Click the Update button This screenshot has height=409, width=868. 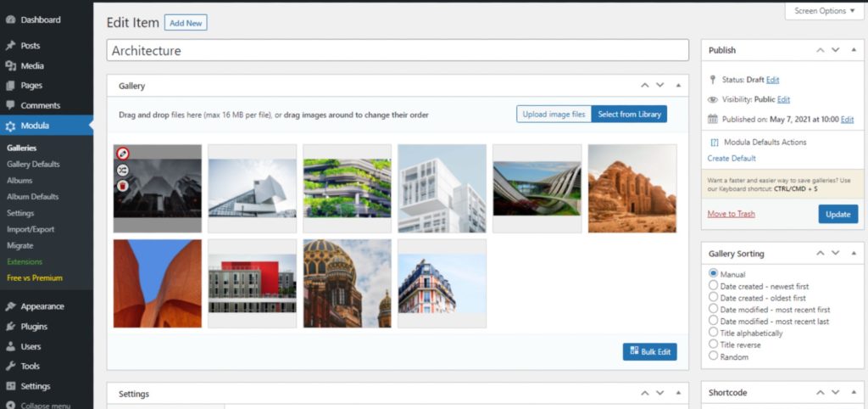[837, 214]
